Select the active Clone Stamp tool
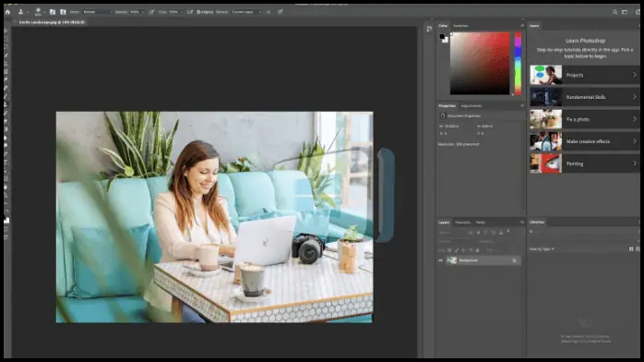The image size is (644, 362). [x=6, y=104]
